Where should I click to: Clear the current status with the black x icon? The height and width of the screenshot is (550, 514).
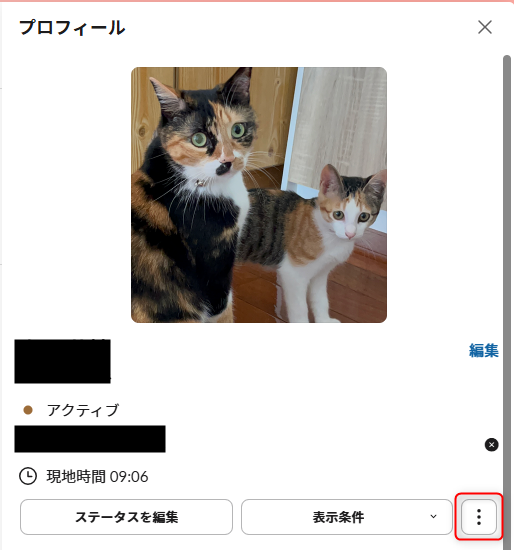(x=492, y=445)
